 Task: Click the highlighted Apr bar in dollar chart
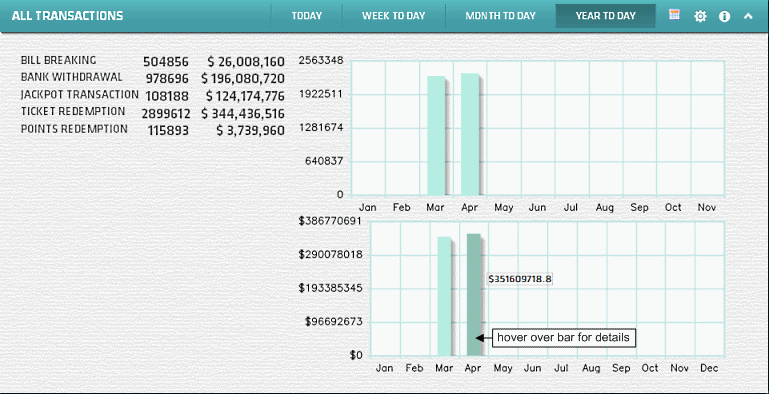coord(474,294)
